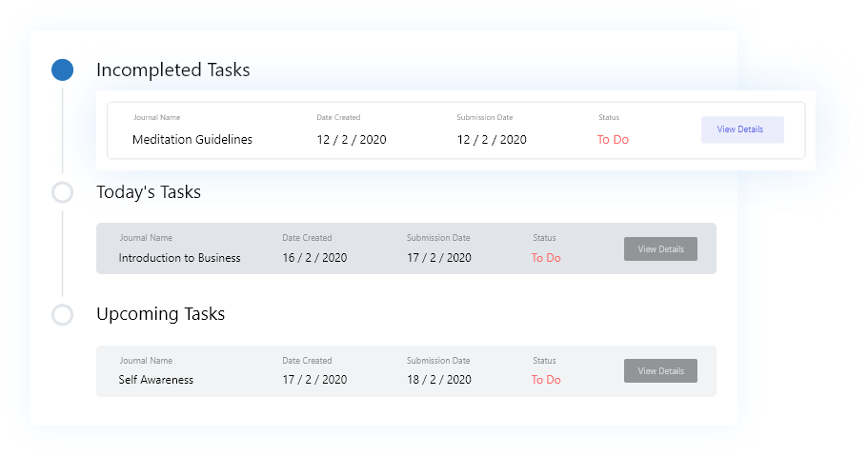This screenshot has width=868, height=456.
Task: Select the To Do status for Self Awareness
Action: click(546, 380)
